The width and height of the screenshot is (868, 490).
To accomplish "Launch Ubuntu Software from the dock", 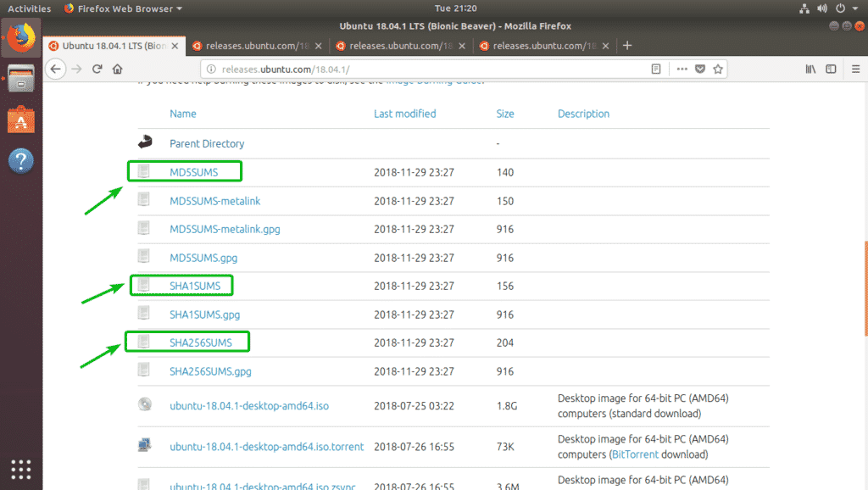I will [21, 120].
